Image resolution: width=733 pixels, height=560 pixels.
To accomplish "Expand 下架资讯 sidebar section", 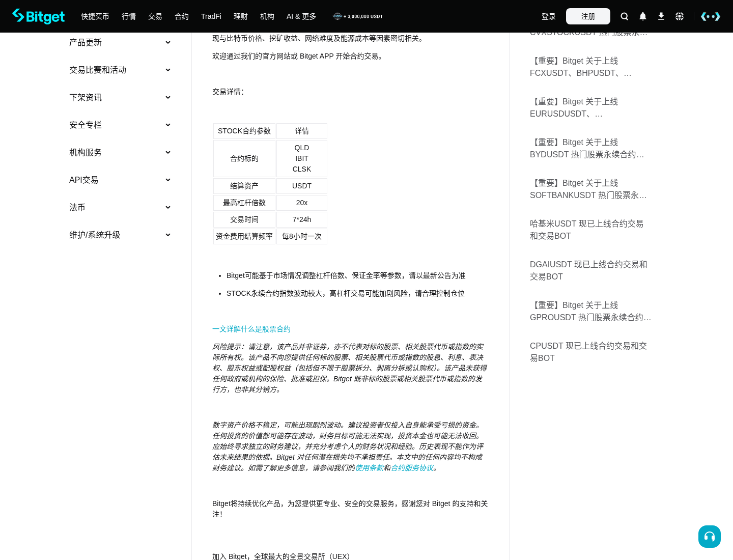I will click(x=120, y=97).
